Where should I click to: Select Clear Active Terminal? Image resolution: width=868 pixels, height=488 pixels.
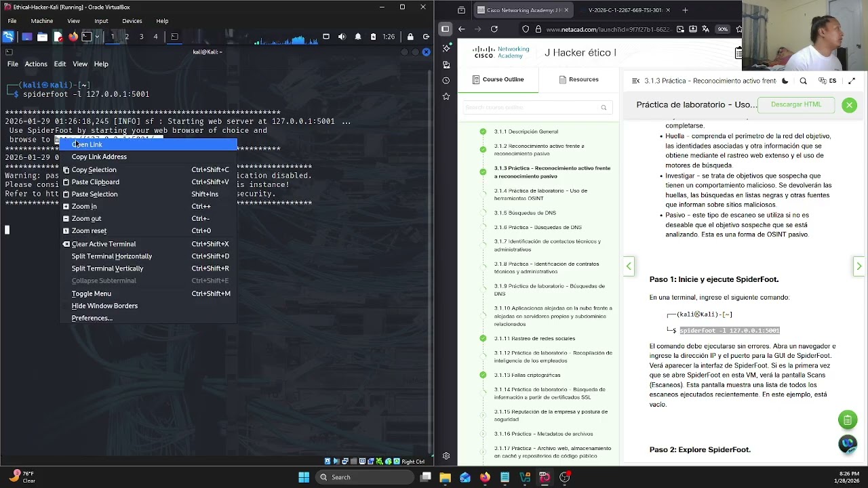click(x=149, y=244)
